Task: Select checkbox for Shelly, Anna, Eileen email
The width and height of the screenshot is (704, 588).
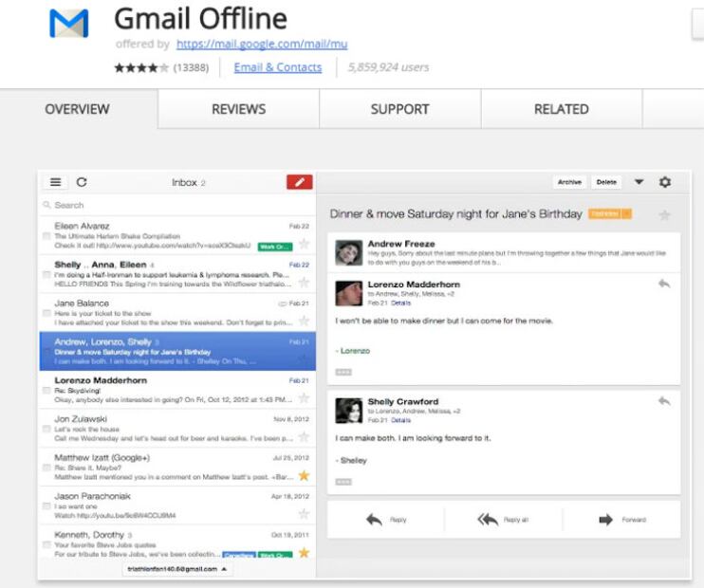Action: point(46,274)
